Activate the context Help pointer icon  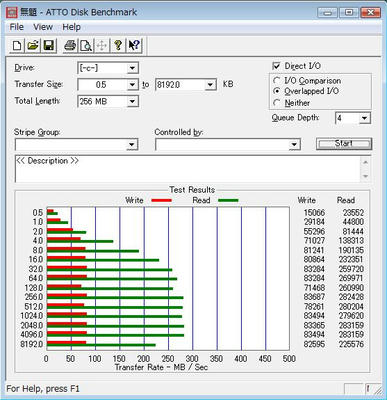coord(134,45)
